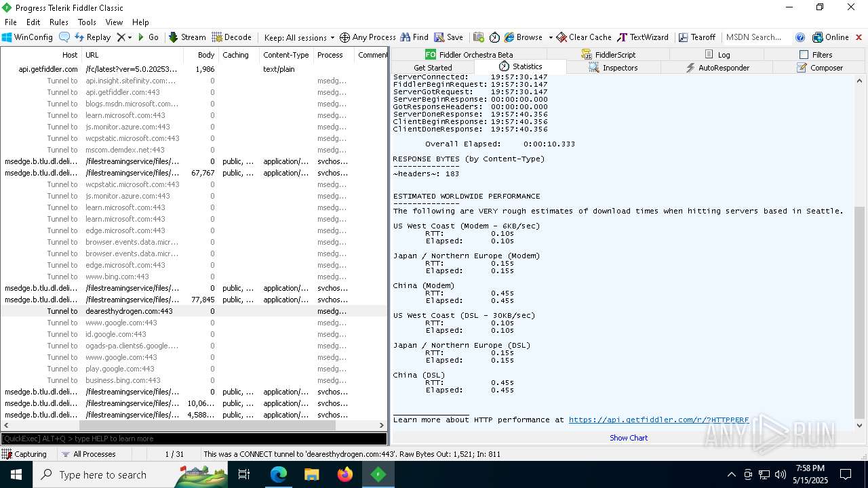Click the All Processes status filter
The height and width of the screenshot is (488, 868).
tap(88, 454)
